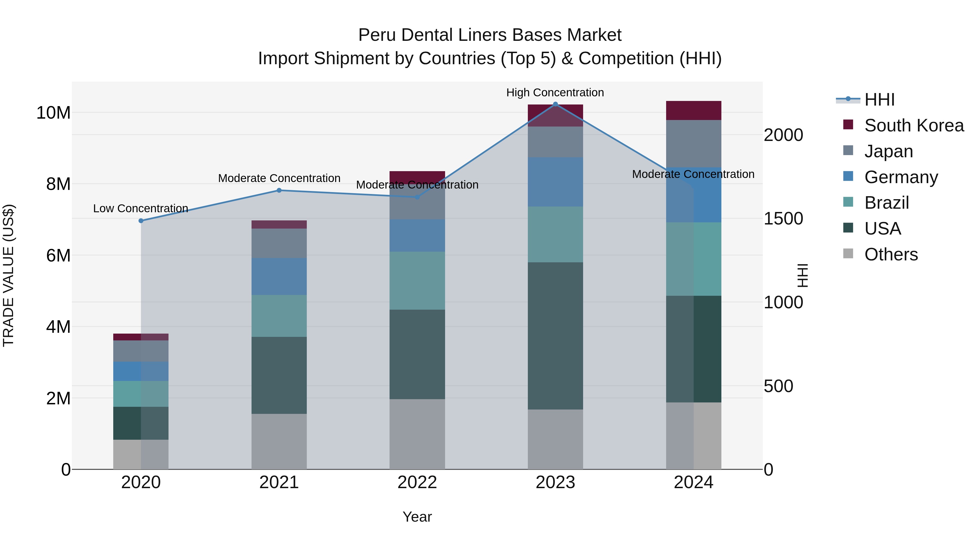Click the Germany legend color swatch
This screenshot has width=980, height=551.
click(848, 176)
